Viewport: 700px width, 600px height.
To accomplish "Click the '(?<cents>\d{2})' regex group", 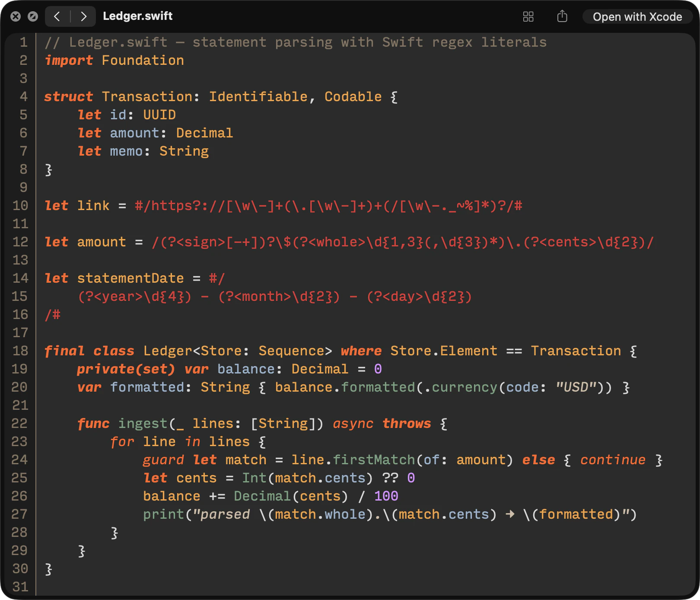I will [585, 242].
